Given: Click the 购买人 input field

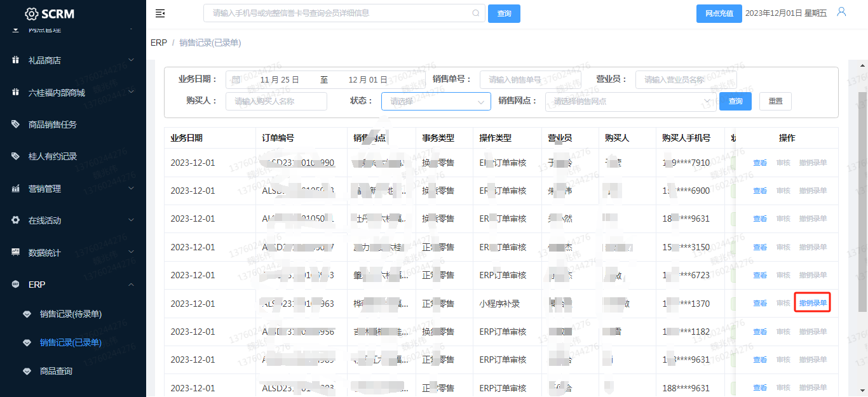Looking at the screenshot, I should tap(276, 101).
